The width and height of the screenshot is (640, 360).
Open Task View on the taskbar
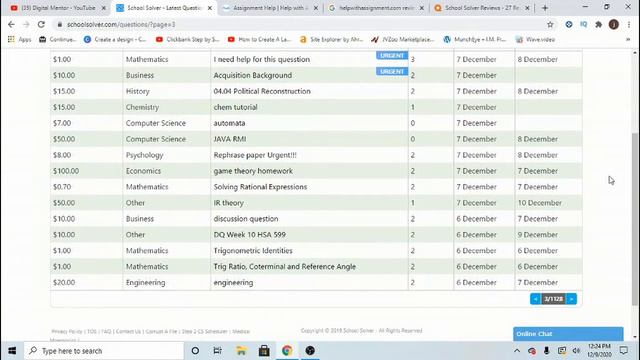point(218,351)
